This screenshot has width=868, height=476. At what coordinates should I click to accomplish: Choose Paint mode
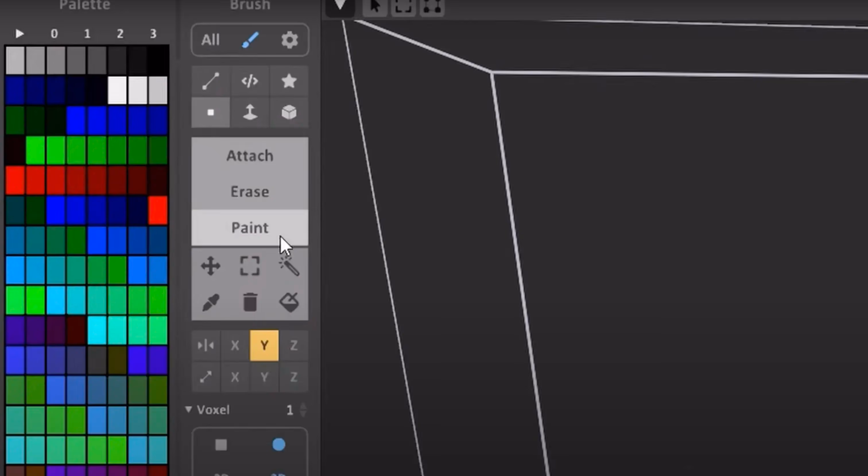[x=250, y=228]
